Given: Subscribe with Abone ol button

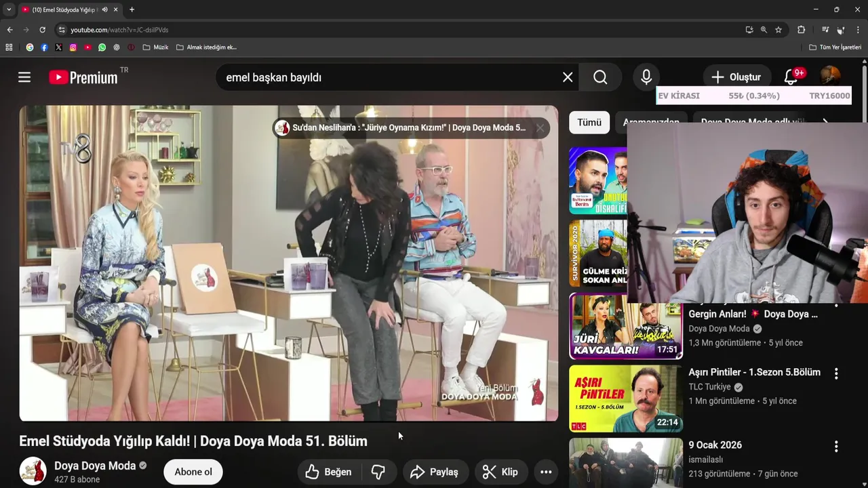Looking at the screenshot, I should pos(193,472).
